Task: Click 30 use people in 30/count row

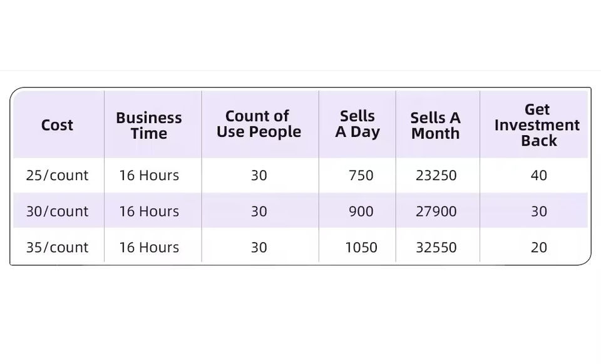Action: pyautogui.click(x=259, y=211)
